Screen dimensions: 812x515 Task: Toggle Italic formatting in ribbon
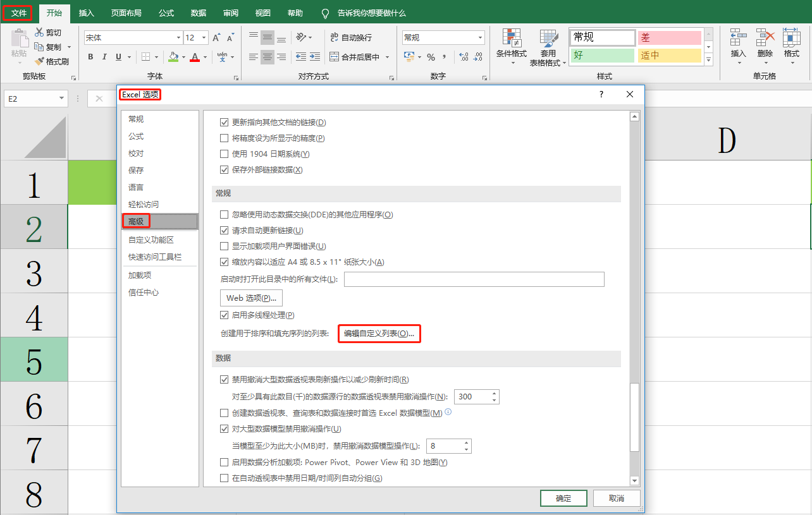[105, 58]
